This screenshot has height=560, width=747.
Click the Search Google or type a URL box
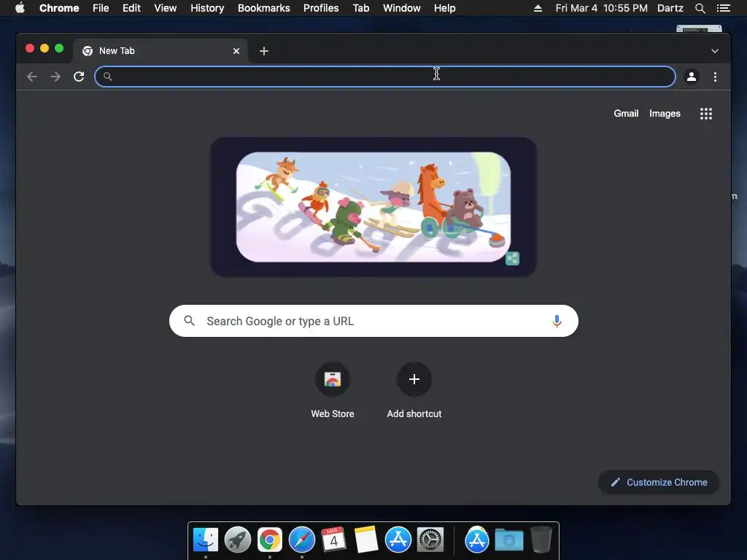pos(373,321)
